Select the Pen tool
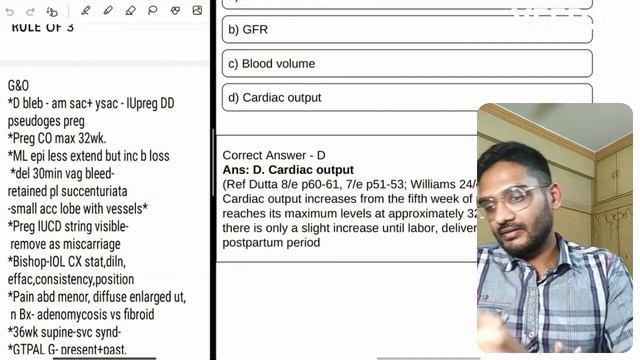The height and width of the screenshot is (360, 640). [x=85, y=11]
